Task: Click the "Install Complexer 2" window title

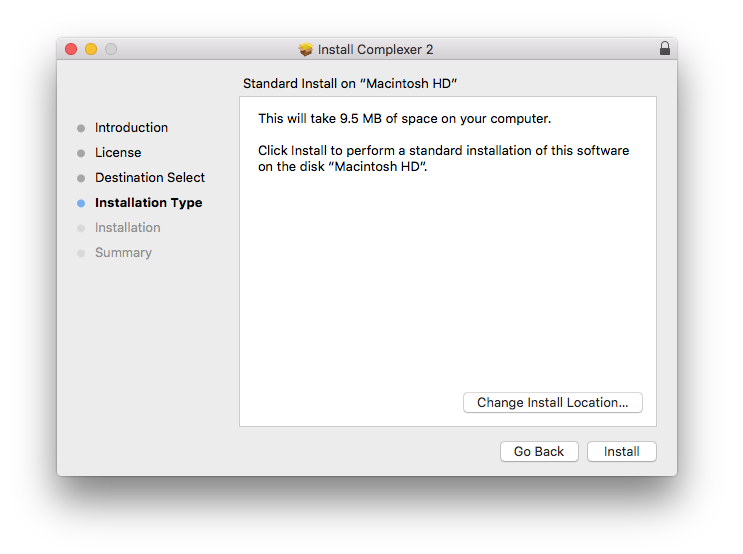Action: (375, 50)
